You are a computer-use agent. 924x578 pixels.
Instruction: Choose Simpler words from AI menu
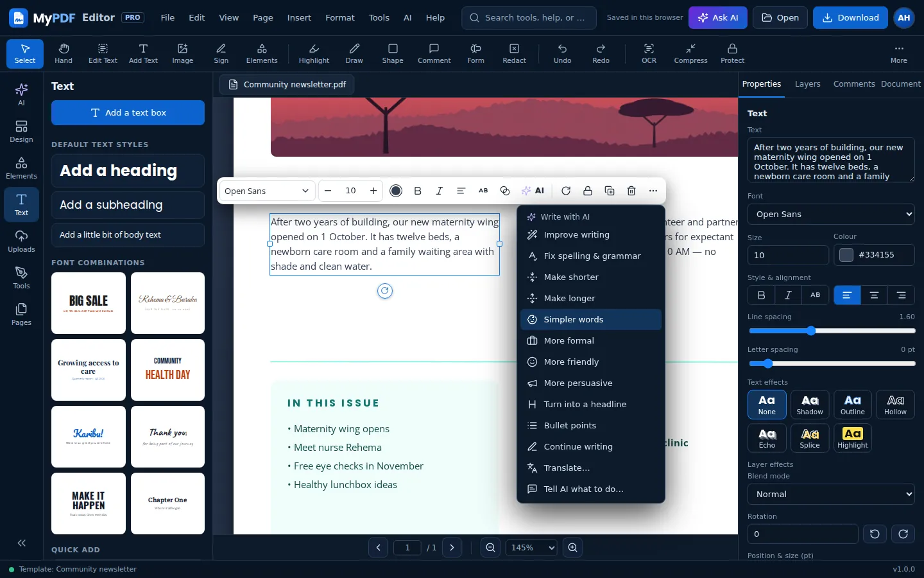(591, 319)
